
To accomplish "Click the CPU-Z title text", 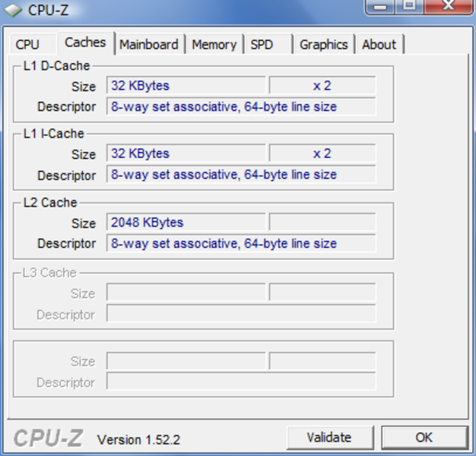I will pyautogui.click(x=48, y=10).
